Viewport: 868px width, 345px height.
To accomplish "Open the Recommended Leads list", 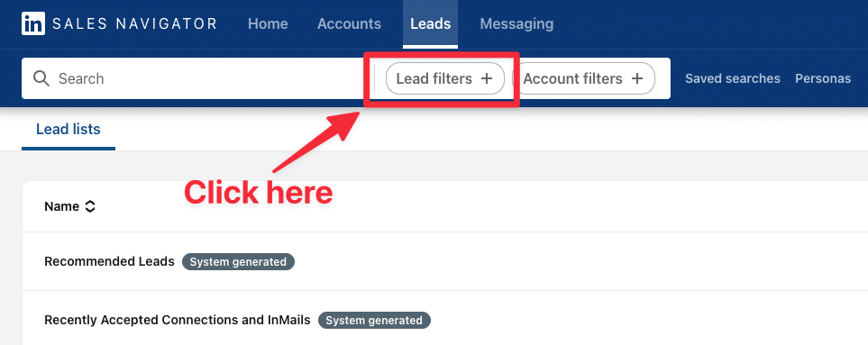I will pos(109,261).
